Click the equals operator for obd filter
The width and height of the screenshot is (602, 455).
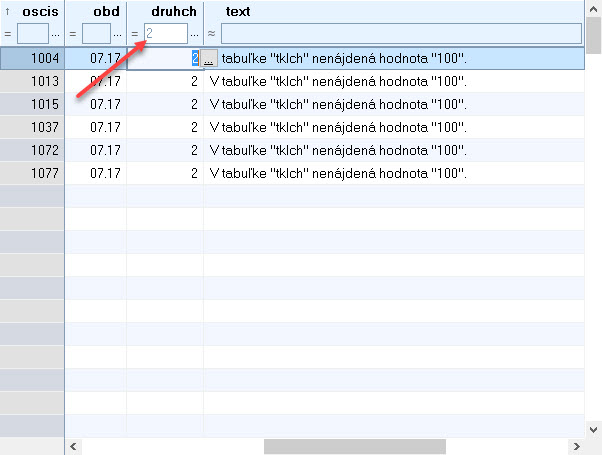[73, 34]
